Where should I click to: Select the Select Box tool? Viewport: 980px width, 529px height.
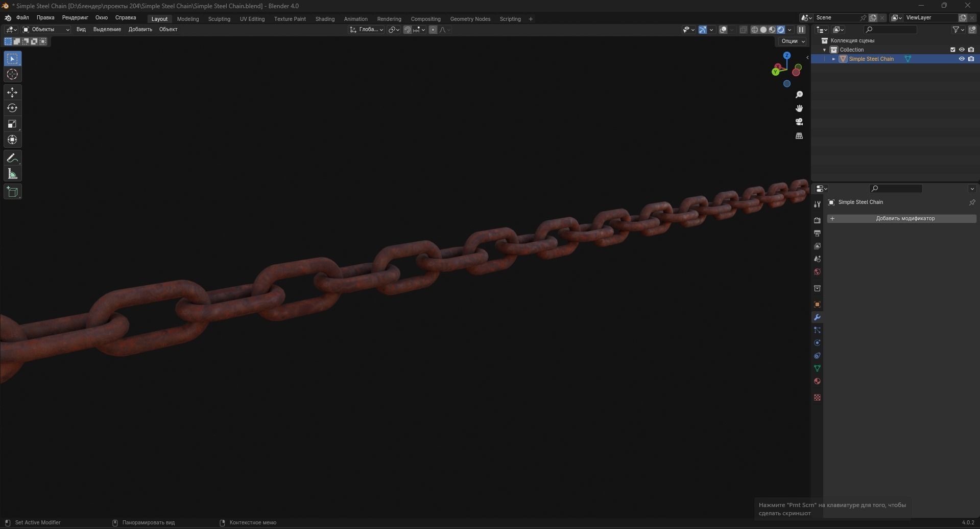[12, 59]
